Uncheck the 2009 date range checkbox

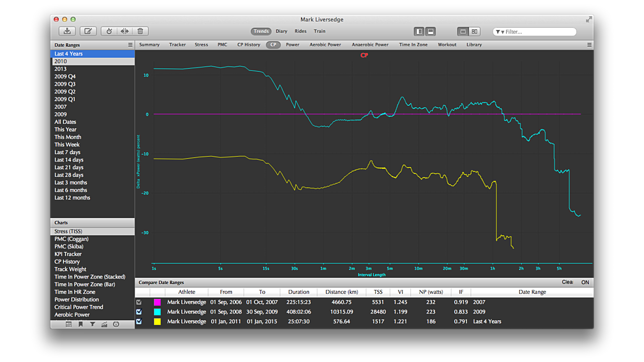click(x=139, y=312)
